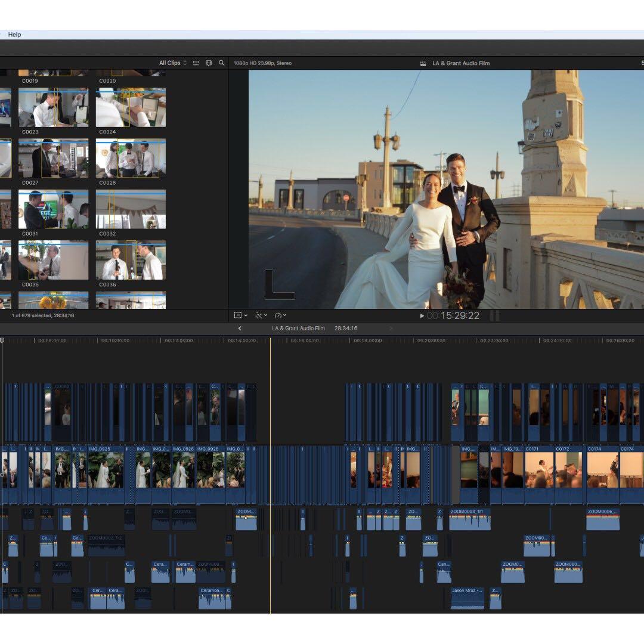This screenshot has width=644, height=644.
Task: Open the clip enhancements wand dropdown
Action: coord(261,315)
